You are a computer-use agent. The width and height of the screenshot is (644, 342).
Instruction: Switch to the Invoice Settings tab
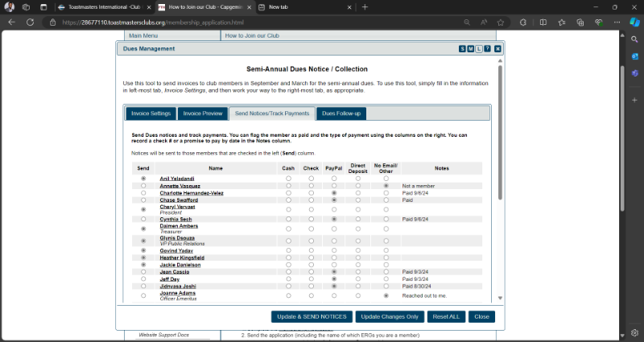(x=151, y=113)
